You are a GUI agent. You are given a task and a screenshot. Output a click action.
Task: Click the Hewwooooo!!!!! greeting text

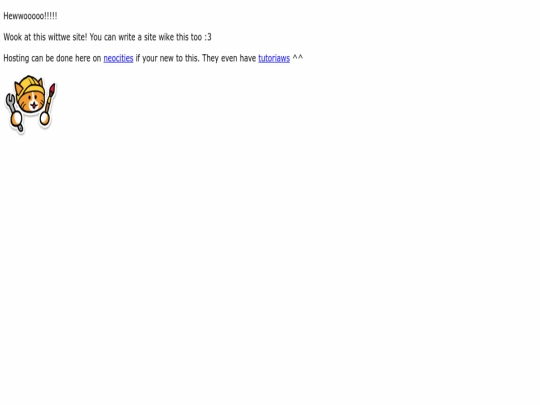point(30,16)
